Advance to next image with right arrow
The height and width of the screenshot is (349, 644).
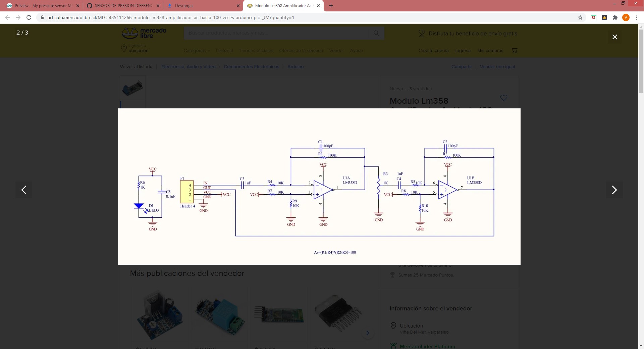[614, 190]
